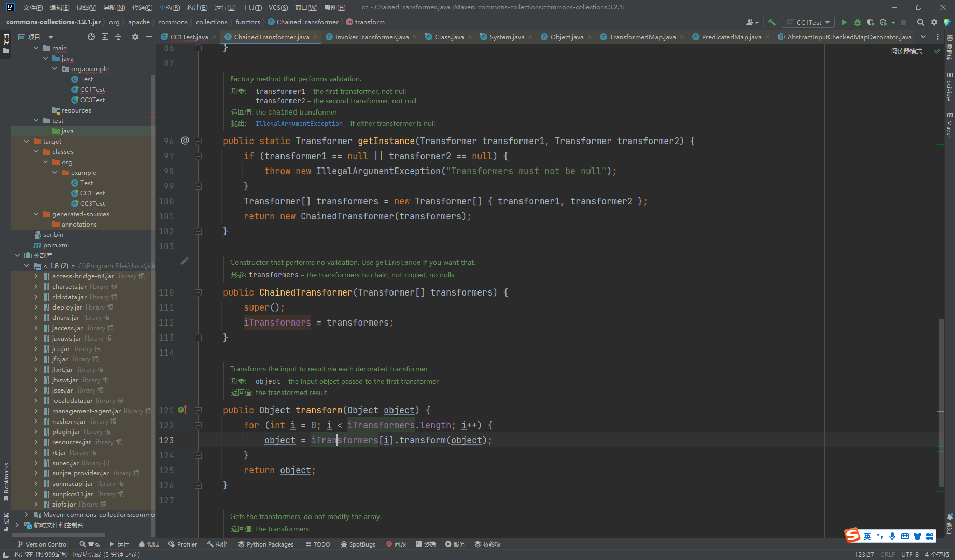Toggle the 结构 structure stripe button
955x560 pixels.
click(6, 523)
